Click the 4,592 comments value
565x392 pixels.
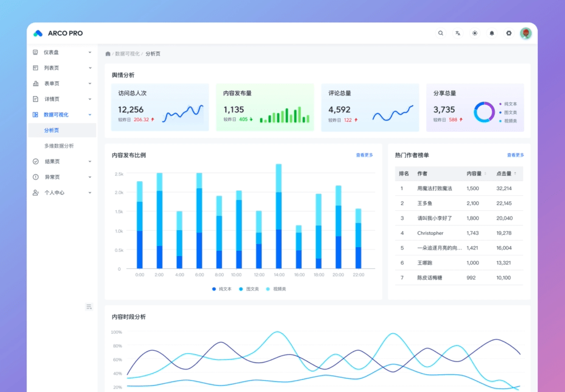340,109
